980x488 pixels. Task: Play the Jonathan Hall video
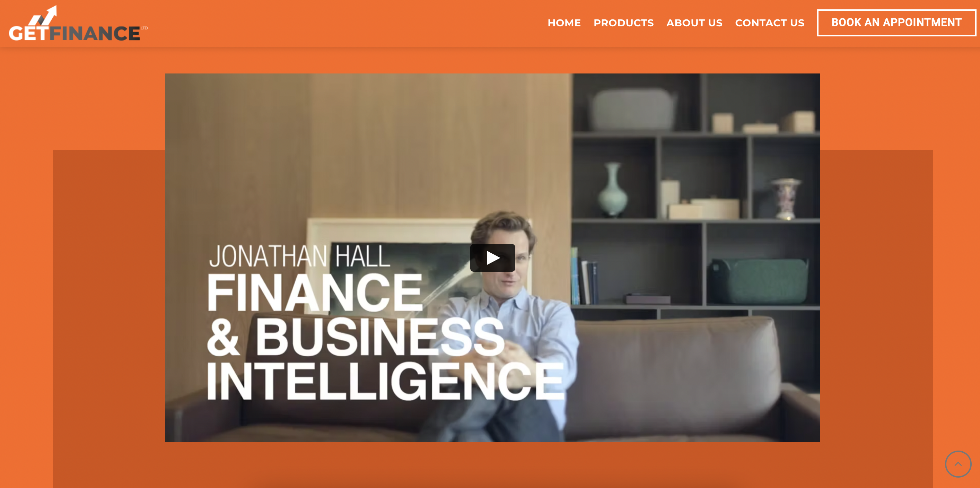(492, 258)
